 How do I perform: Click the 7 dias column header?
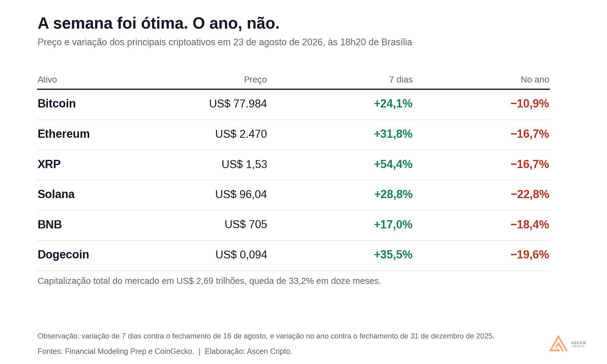click(x=401, y=80)
